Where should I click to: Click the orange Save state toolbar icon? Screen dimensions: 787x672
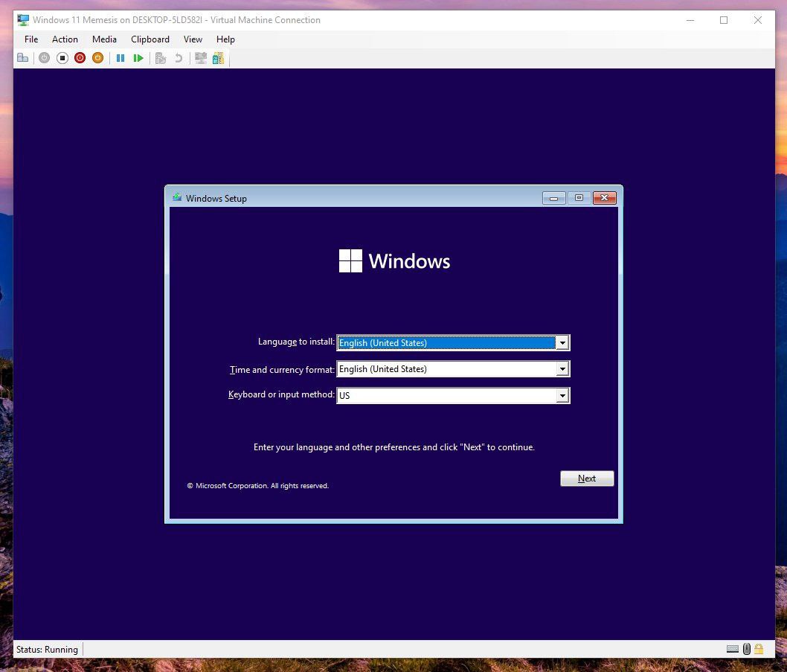(x=97, y=58)
